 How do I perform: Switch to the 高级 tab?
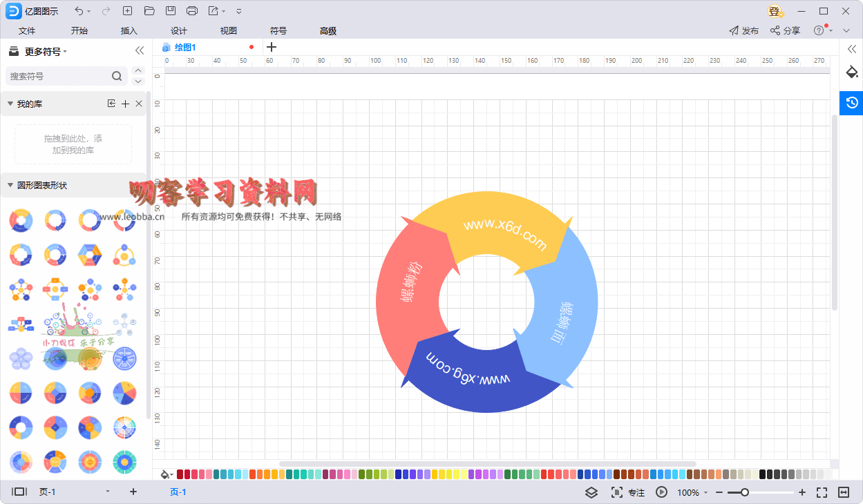pyautogui.click(x=328, y=31)
